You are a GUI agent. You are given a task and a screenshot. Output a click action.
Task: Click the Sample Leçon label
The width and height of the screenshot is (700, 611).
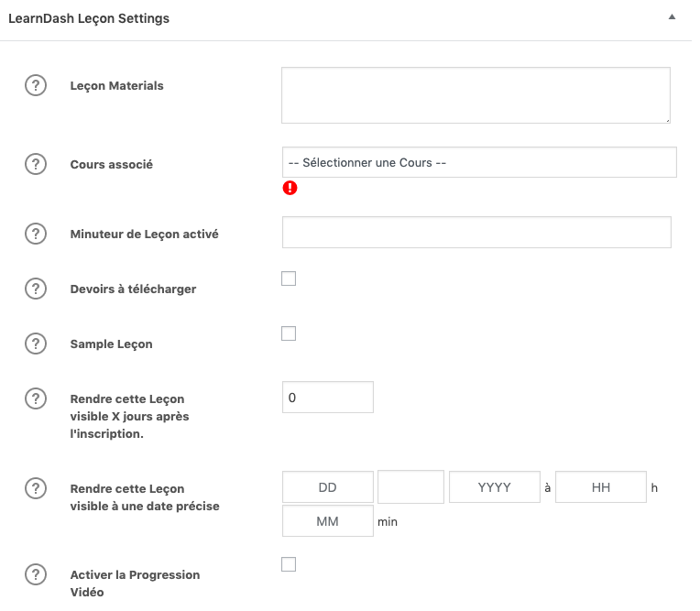tap(111, 344)
